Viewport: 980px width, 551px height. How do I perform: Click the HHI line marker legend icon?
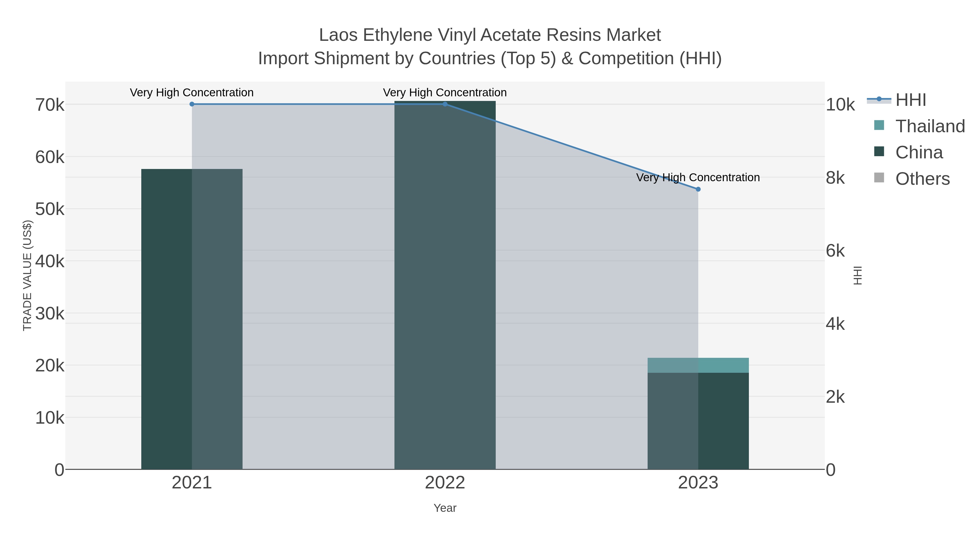[x=879, y=99]
